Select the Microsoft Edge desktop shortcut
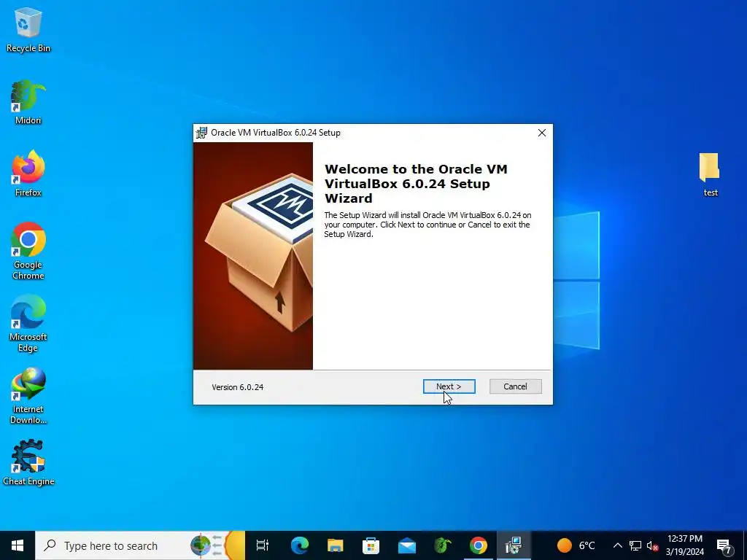Image resolution: width=747 pixels, height=560 pixels. [28, 323]
